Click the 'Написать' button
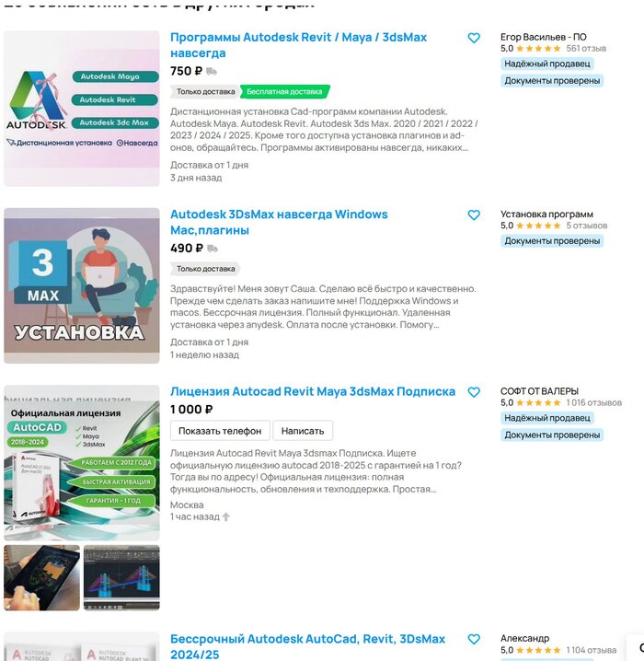 click(303, 431)
